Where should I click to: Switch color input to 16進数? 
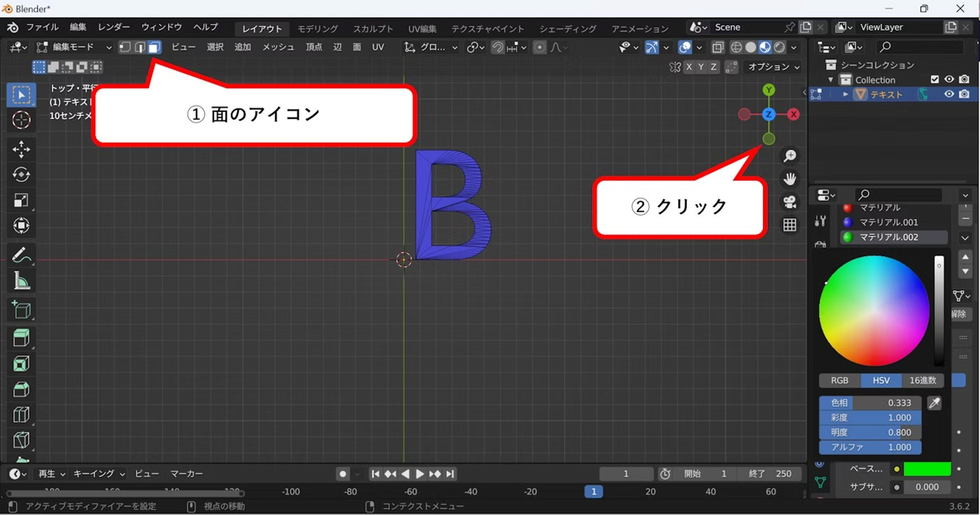tap(924, 380)
